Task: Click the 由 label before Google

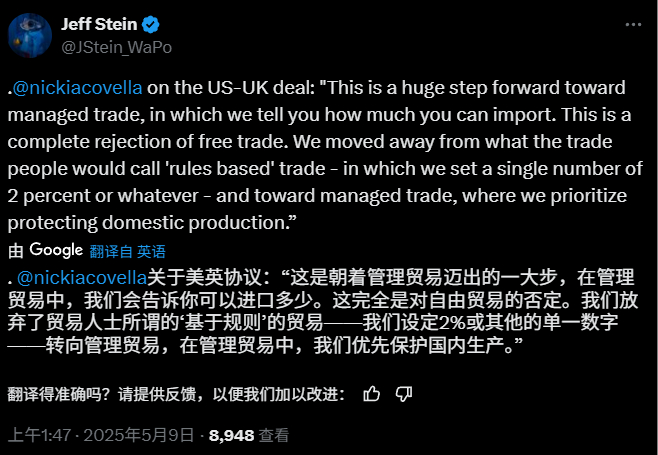Action: click(16, 250)
